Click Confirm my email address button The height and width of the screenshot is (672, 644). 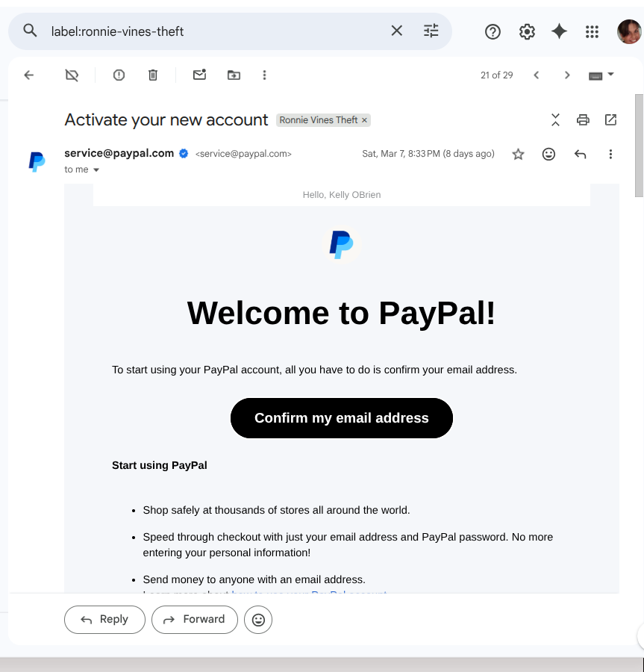pyautogui.click(x=341, y=418)
